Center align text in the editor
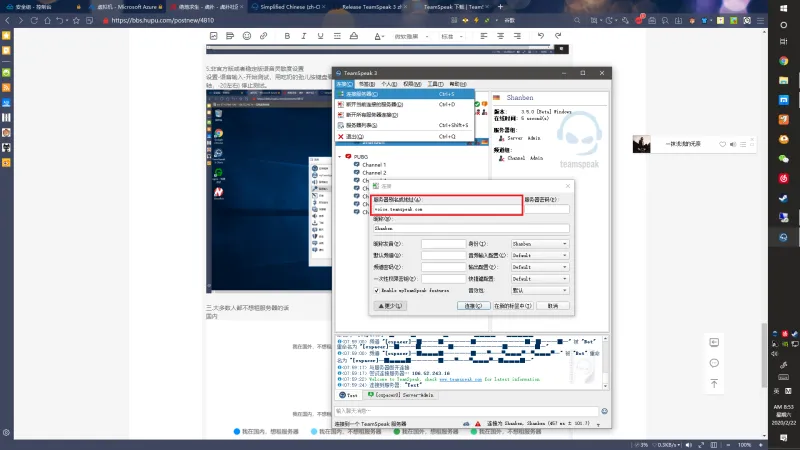This screenshot has height=450, width=800. (501, 36)
